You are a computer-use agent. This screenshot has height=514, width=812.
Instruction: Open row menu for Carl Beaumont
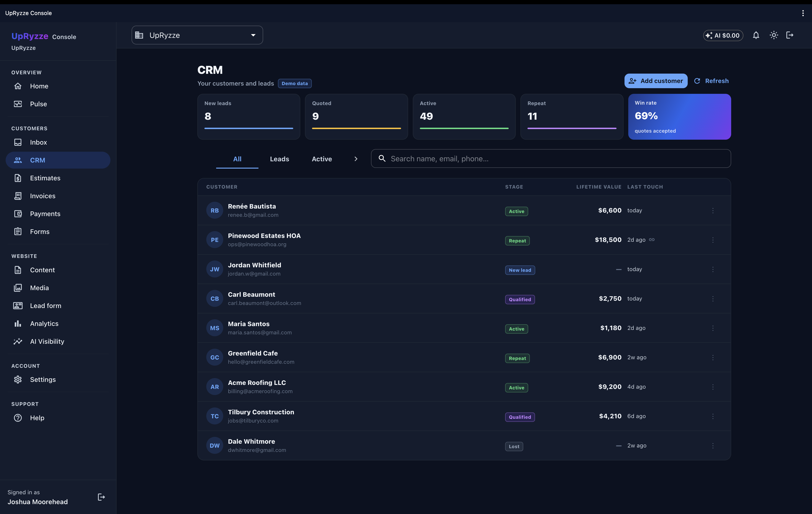click(x=713, y=299)
